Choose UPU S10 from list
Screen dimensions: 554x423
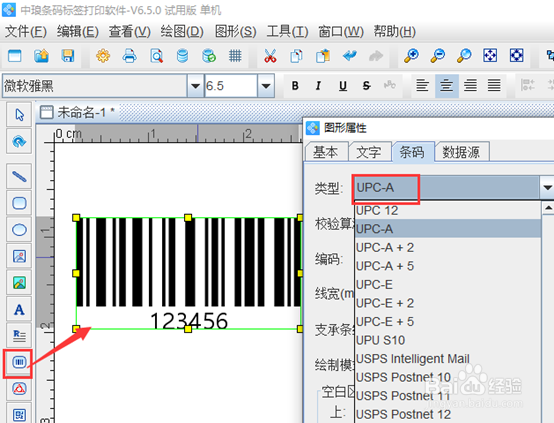[448, 340]
